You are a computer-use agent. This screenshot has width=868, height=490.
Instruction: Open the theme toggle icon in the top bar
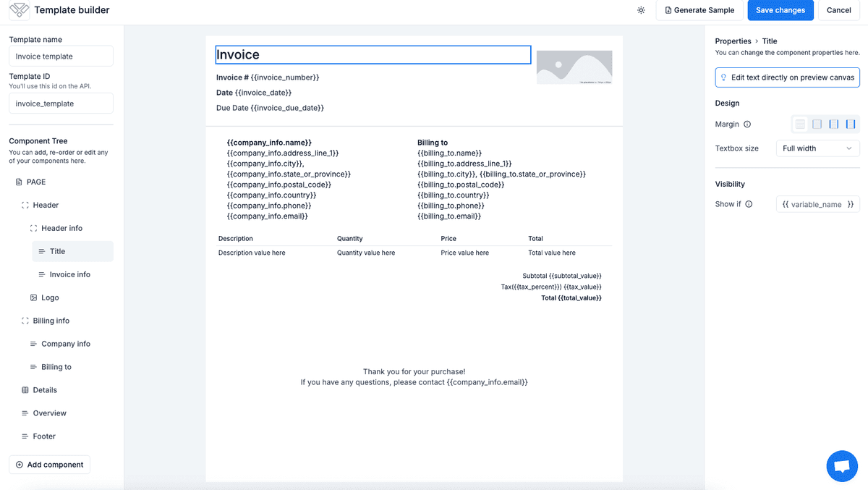(641, 10)
